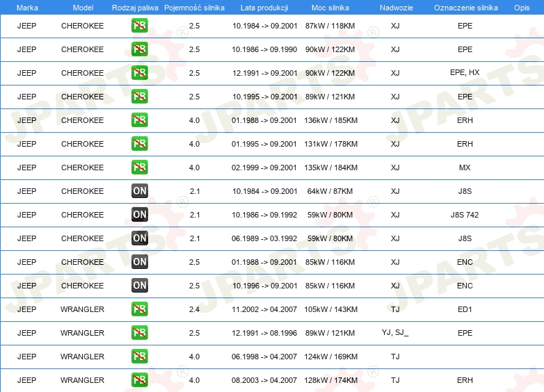Click the Marka column header

27,8
